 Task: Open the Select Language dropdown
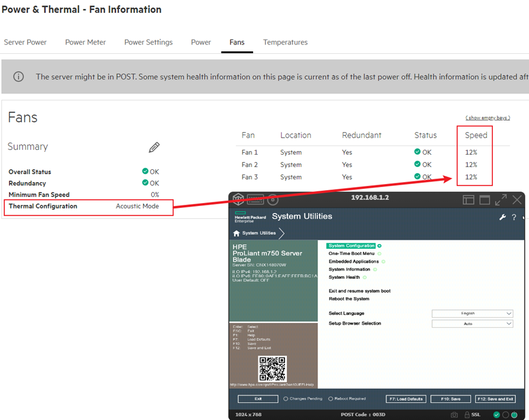[x=472, y=314]
